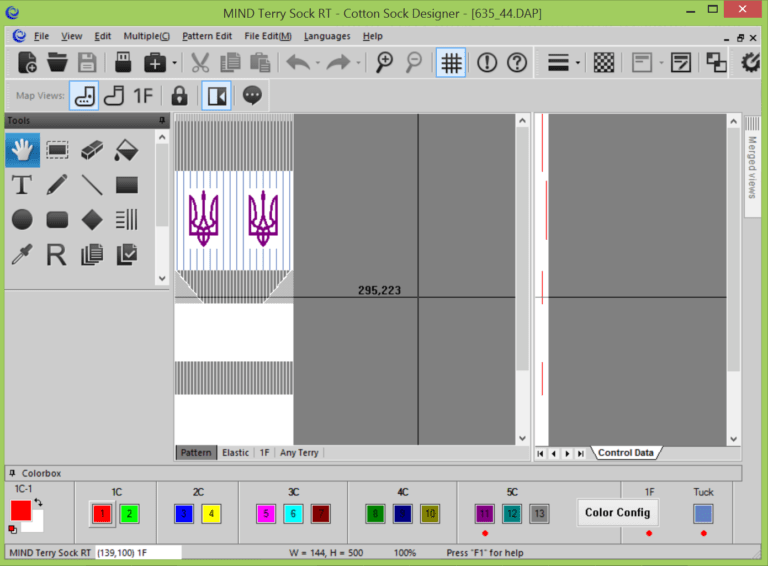Open the Undo history dropdown arrow
768x566 pixels.
click(318, 63)
